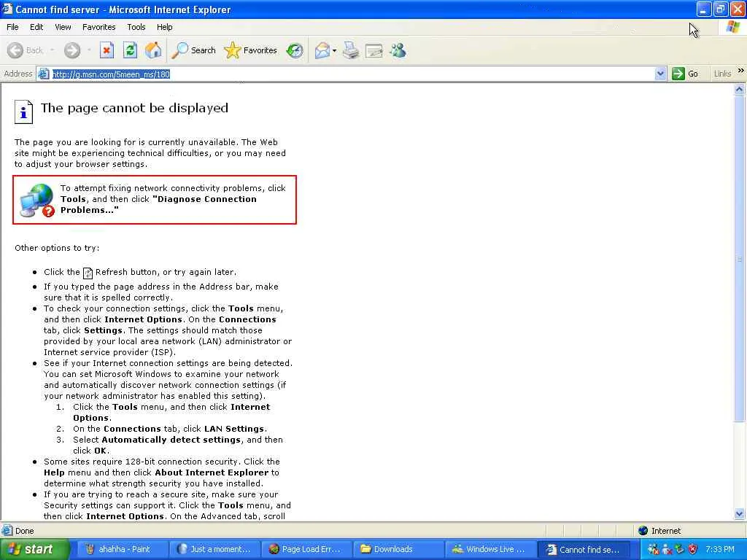Open the Tools menu
Image resolution: width=747 pixels, height=560 pixels.
point(136,27)
